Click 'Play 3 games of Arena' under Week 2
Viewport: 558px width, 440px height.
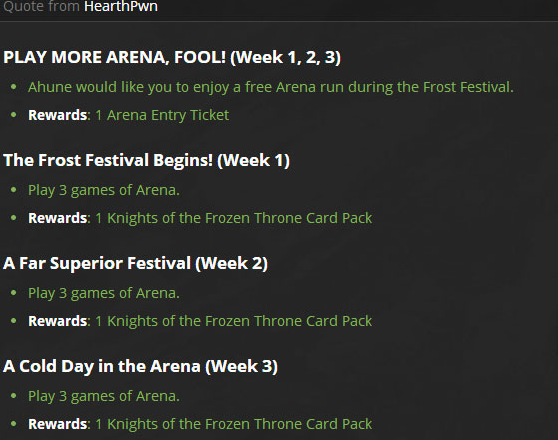[104, 293]
